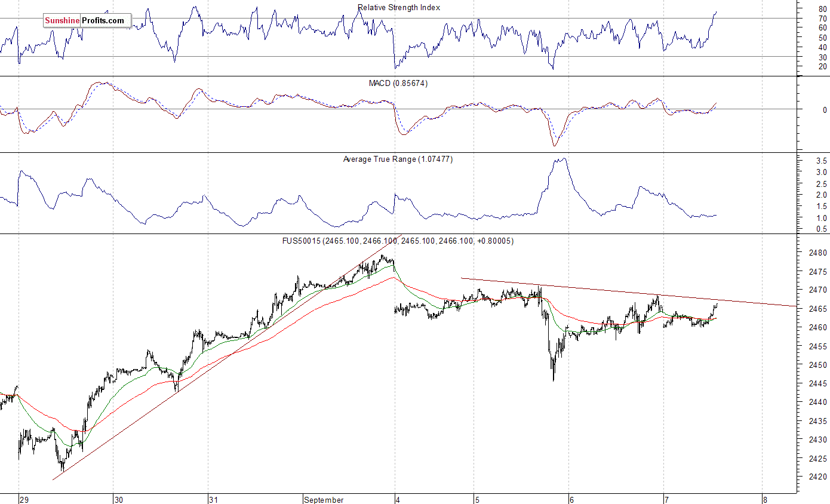The height and width of the screenshot is (504, 830).
Task: Click the RSI 50 scale value
Action: coord(823,38)
